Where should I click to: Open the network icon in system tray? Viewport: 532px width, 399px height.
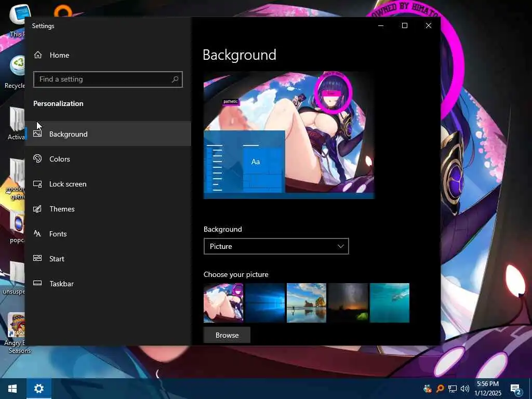pos(453,389)
